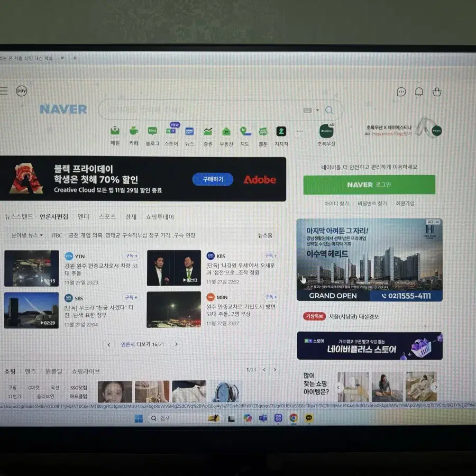Select 엔터 tab

[x=83, y=216]
